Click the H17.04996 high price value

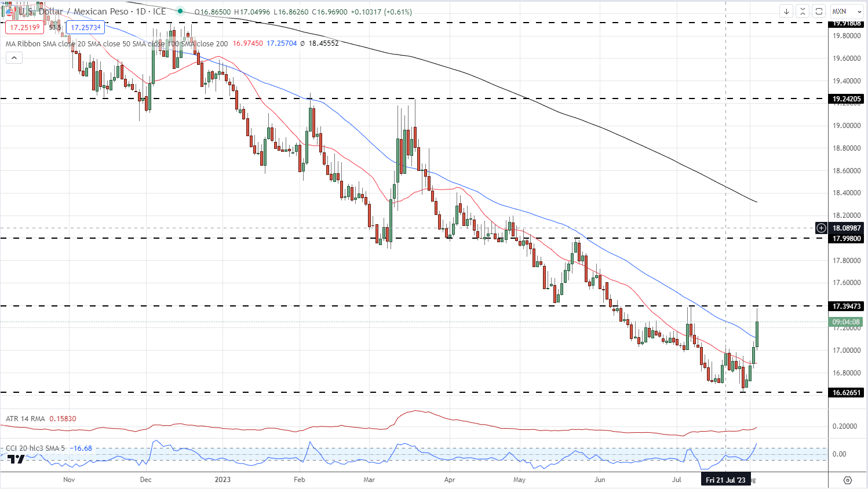point(252,12)
